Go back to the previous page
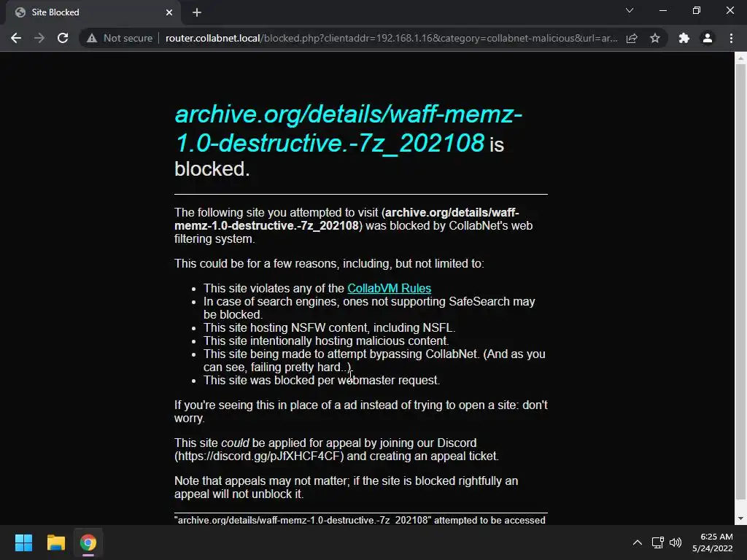This screenshot has height=560, width=747. (16, 38)
